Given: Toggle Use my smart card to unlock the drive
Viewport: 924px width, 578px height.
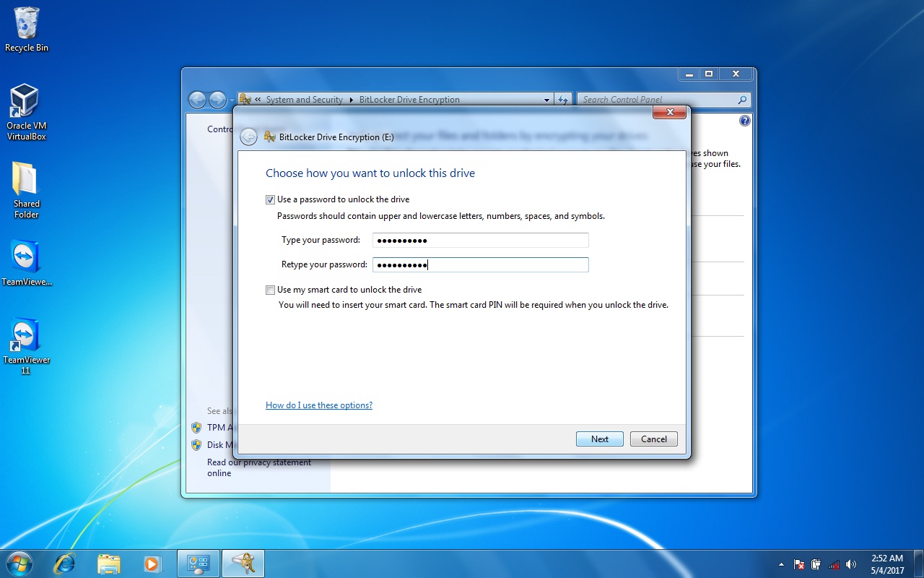Looking at the screenshot, I should (270, 290).
